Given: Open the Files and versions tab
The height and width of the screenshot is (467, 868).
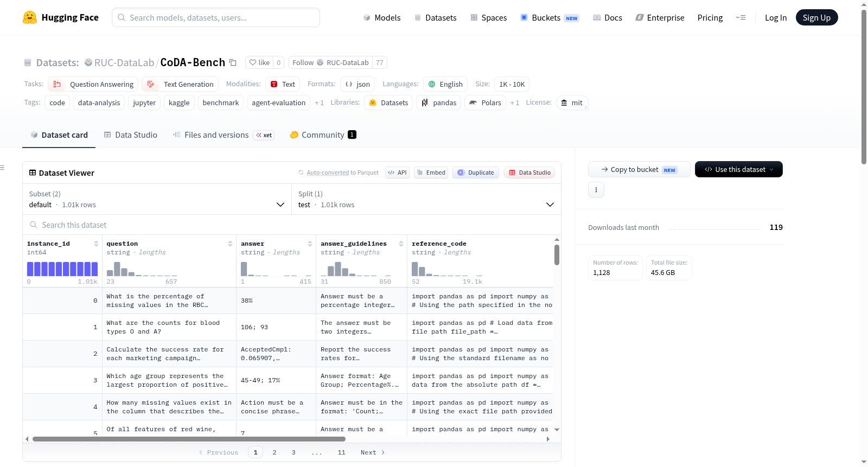Looking at the screenshot, I should [x=223, y=135].
